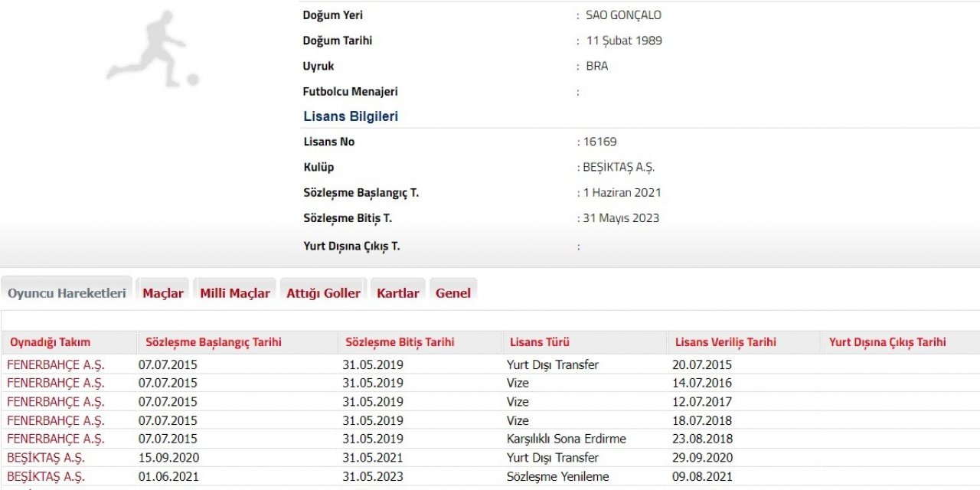Viewport: 980px width, 490px height.
Task: Select the Attığı Goller tab
Action: click(323, 293)
